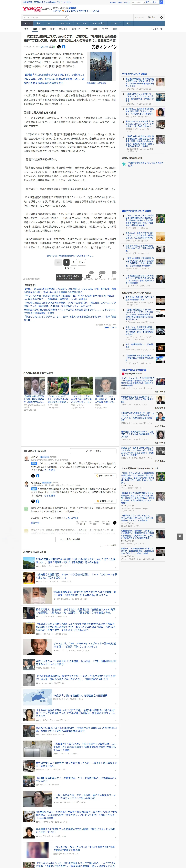
Task: Open ビートたけし THE MANZAI recommended article
Action: click(x=84, y=645)
